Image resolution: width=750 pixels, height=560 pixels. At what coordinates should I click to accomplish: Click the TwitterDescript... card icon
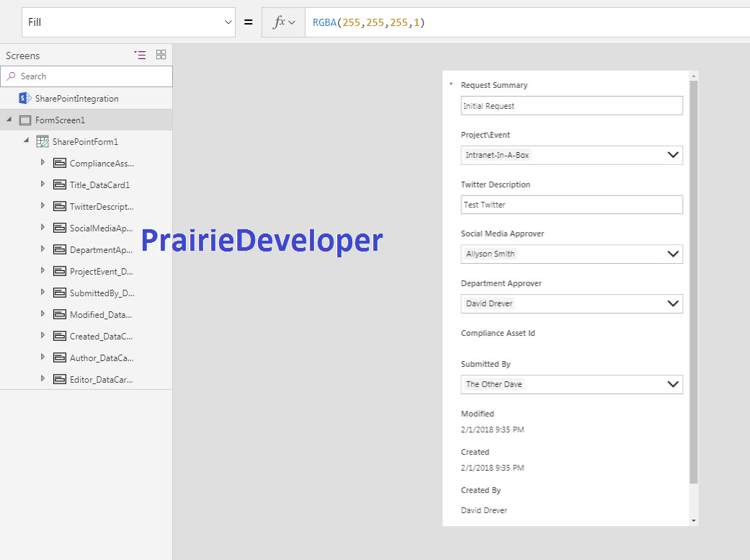60,206
